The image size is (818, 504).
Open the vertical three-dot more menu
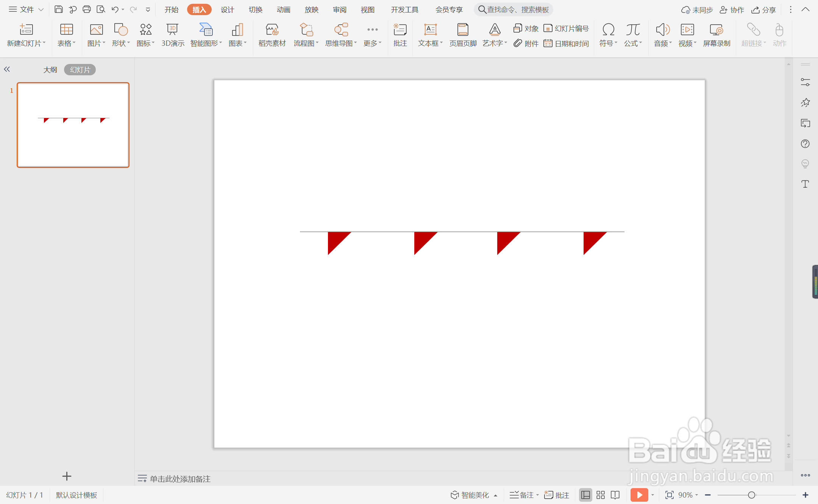pos(790,9)
